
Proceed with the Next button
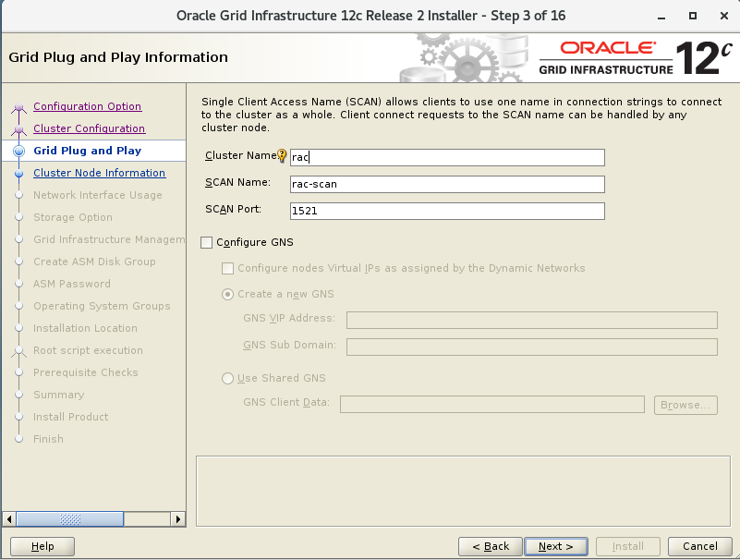pyautogui.click(x=556, y=546)
